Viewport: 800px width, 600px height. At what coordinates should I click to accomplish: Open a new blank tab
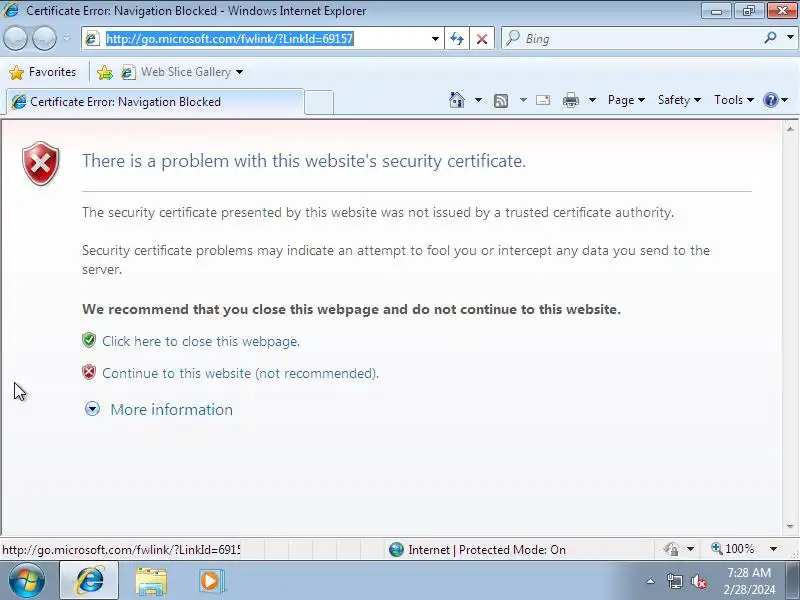(319, 102)
